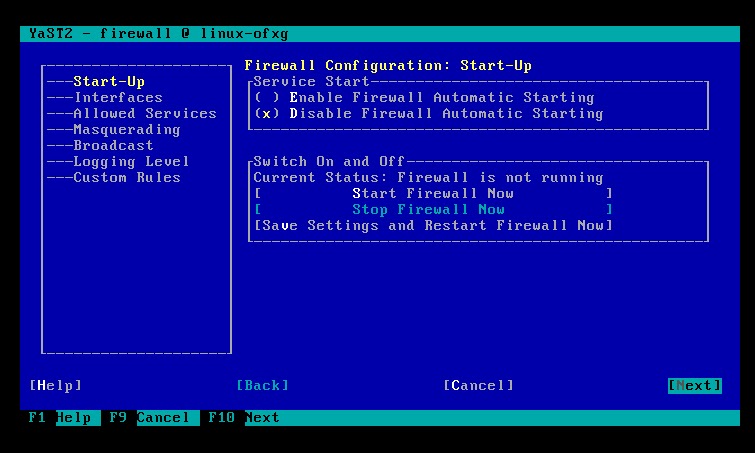Viewport: 755px width, 453px height.
Task: Click the Switch On and Off frame label
Action: 329,161
